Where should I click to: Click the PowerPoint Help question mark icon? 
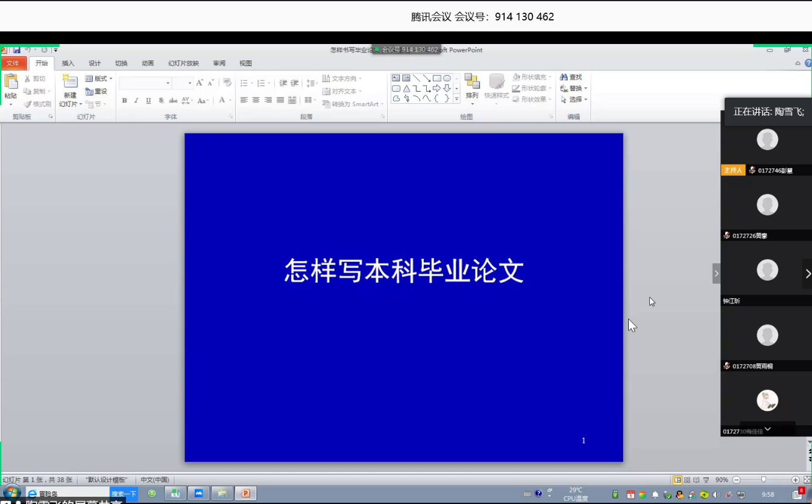click(x=807, y=63)
